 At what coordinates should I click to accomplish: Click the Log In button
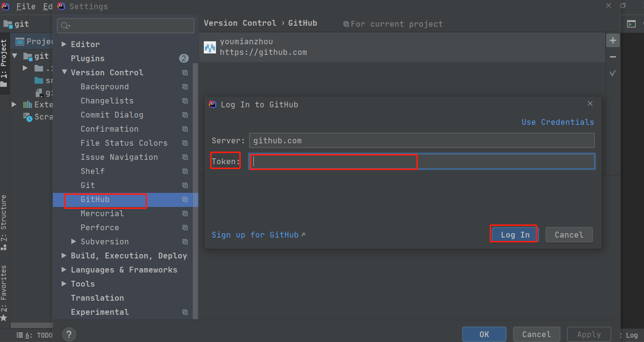tap(515, 235)
